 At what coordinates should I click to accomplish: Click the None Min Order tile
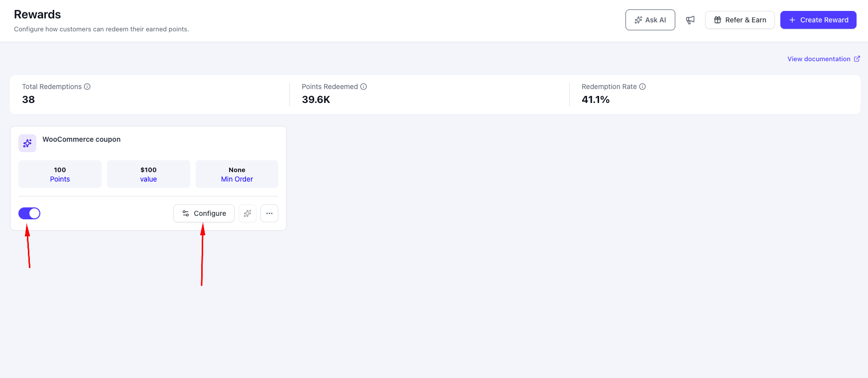tap(237, 174)
